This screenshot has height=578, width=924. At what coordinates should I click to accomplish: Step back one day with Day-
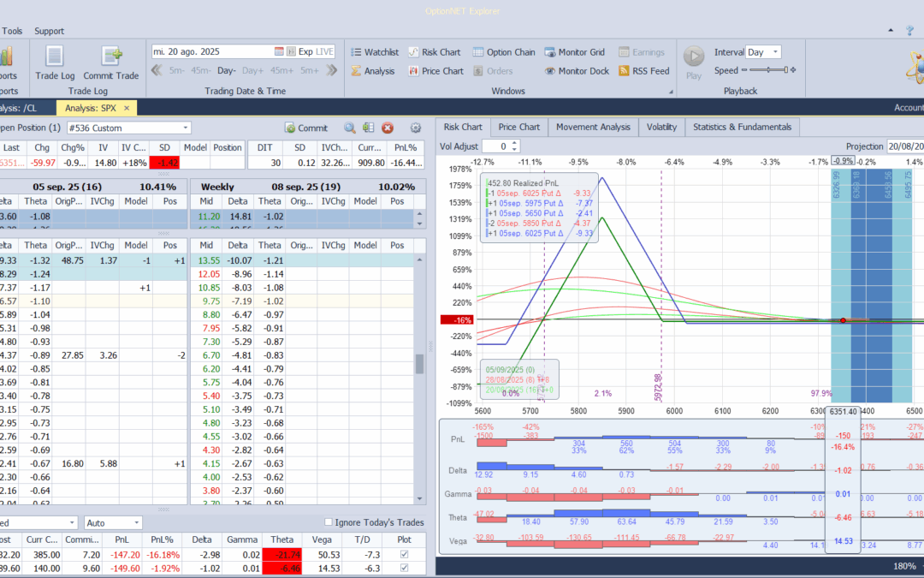point(227,71)
